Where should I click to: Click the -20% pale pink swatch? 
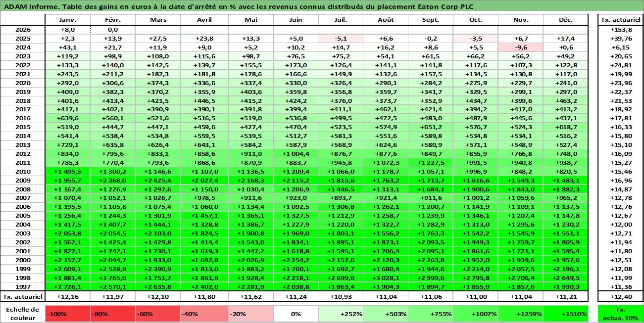[x=250, y=314]
